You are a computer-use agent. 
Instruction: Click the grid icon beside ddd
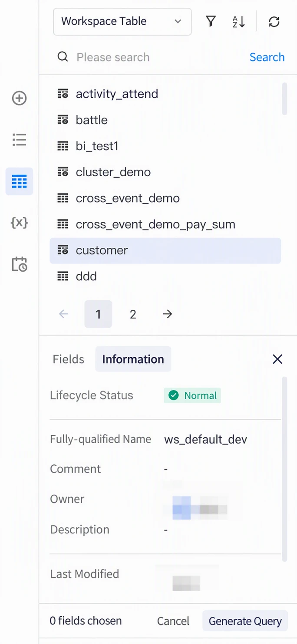63,276
